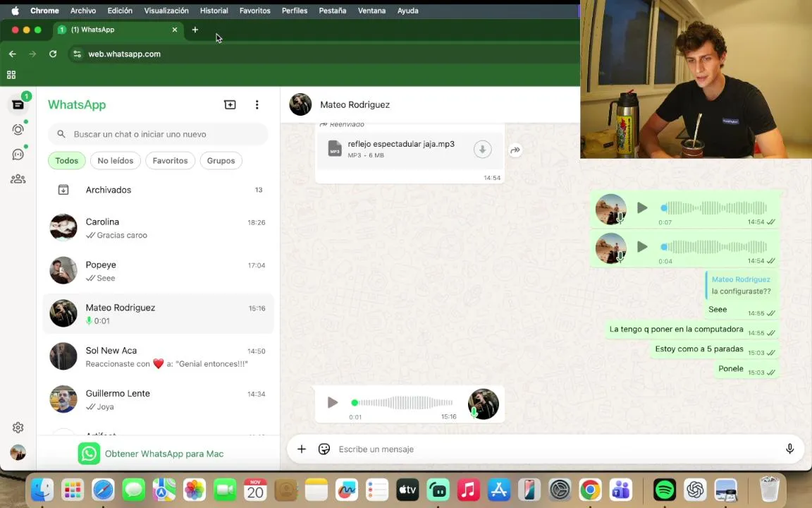Image resolution: width=812 pixels, height=508 pixels.
Task: Open the Sol New Aca chat
Action: point(159,357)
